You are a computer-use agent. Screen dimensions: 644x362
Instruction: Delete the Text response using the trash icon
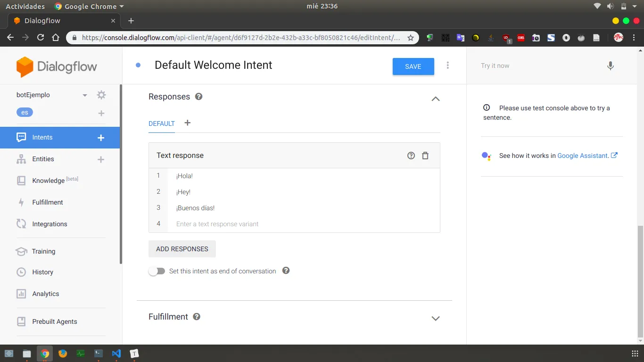tap(425, 155)
